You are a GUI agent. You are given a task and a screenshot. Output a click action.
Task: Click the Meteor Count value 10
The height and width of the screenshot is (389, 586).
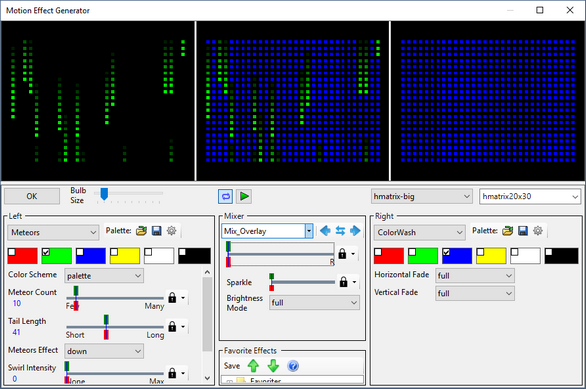click(17, 303)
